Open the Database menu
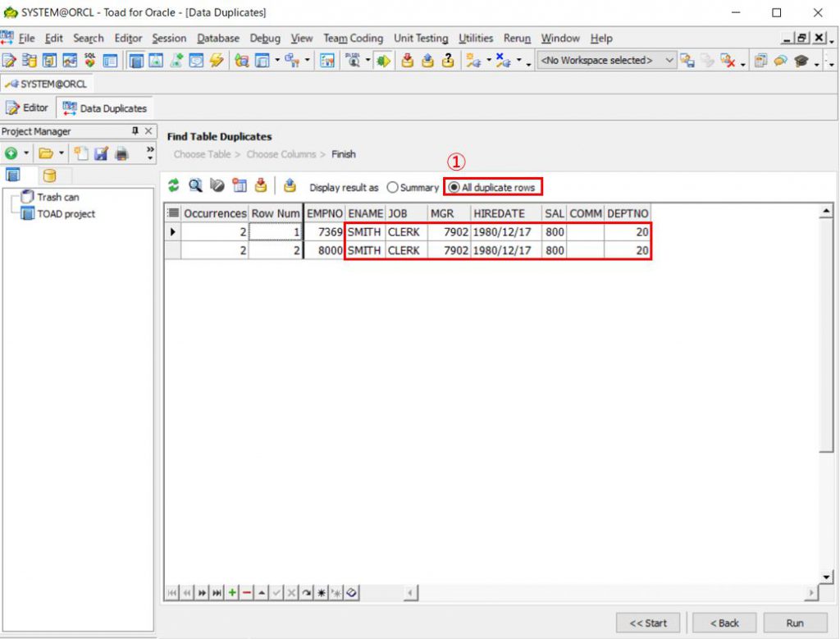 218,38
